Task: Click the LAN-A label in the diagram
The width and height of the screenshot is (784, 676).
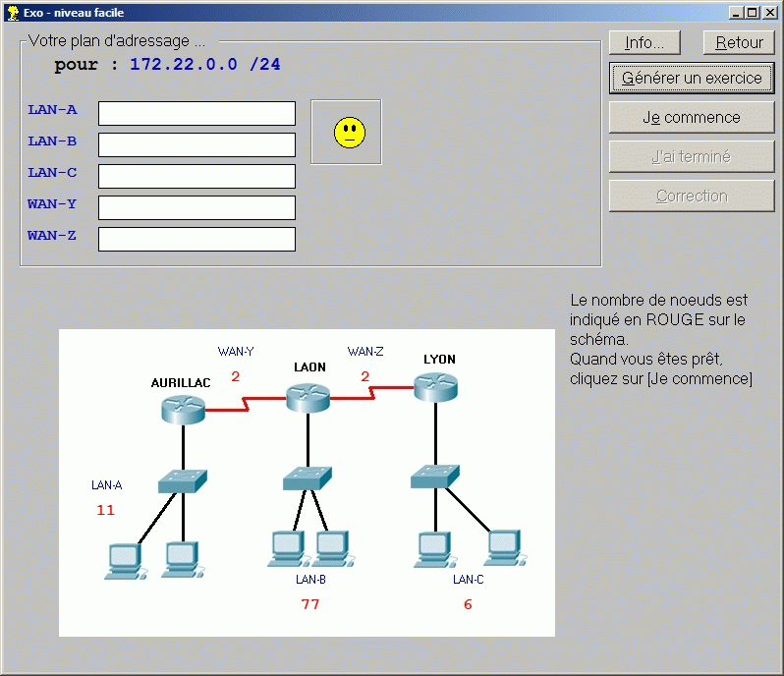Action: pyautogui.click(x=106, y=485)
